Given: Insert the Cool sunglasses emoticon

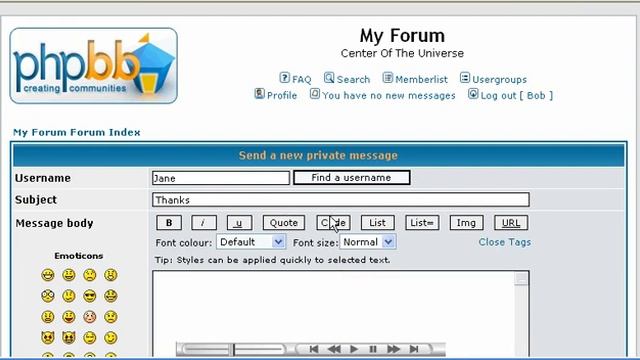Looking at the screenshot, I should (x=89, y=296).
